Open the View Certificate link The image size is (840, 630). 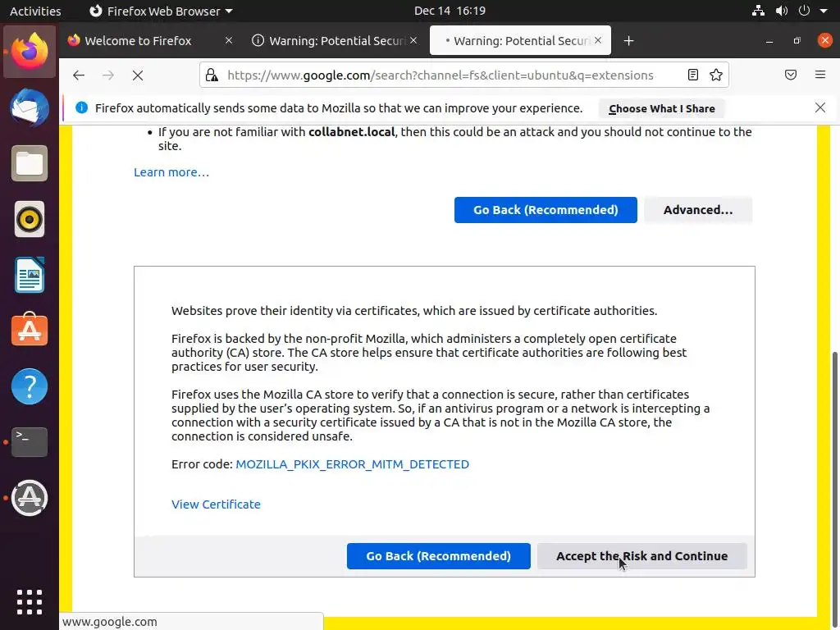click(216, 504)
